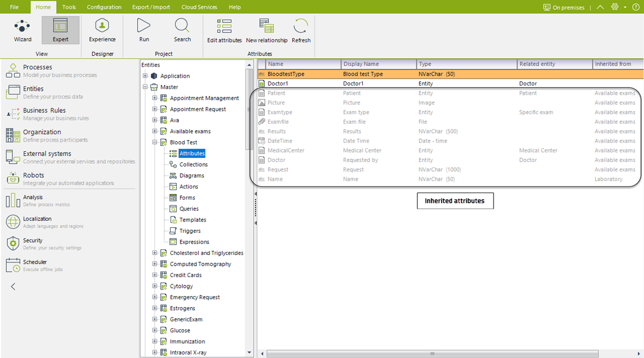Click the entity tree scroll down arrow

(x=250, y=353)
